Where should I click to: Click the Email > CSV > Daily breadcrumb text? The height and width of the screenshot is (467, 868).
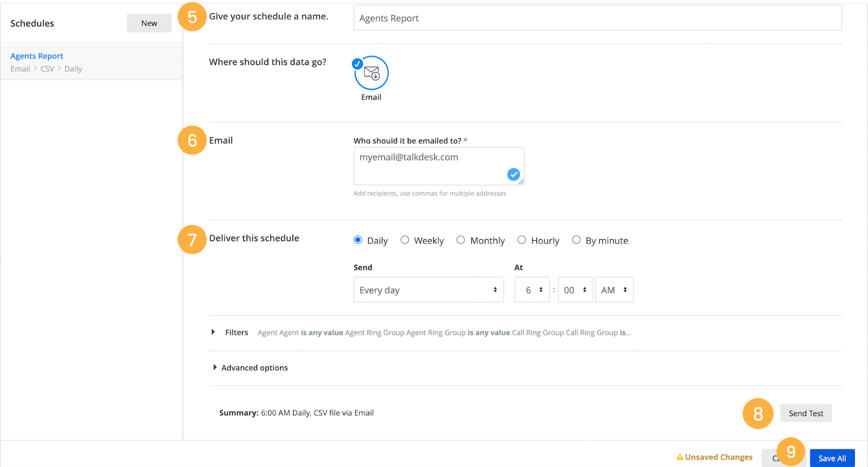tap(46, 69)
